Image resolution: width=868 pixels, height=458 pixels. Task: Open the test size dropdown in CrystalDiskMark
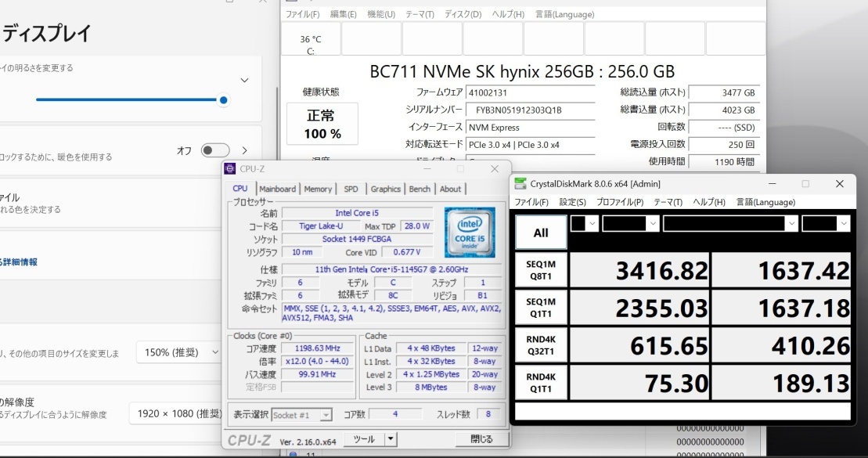click(631, 224)
